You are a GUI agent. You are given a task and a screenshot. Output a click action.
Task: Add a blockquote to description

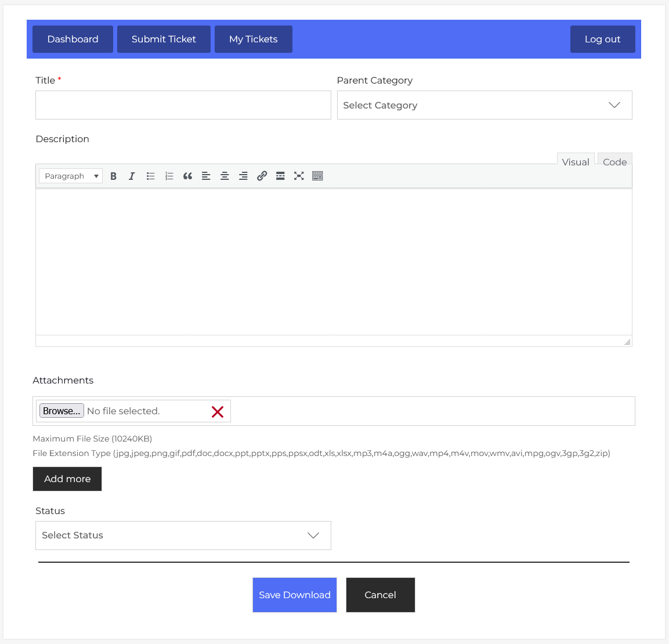[187, 176]
